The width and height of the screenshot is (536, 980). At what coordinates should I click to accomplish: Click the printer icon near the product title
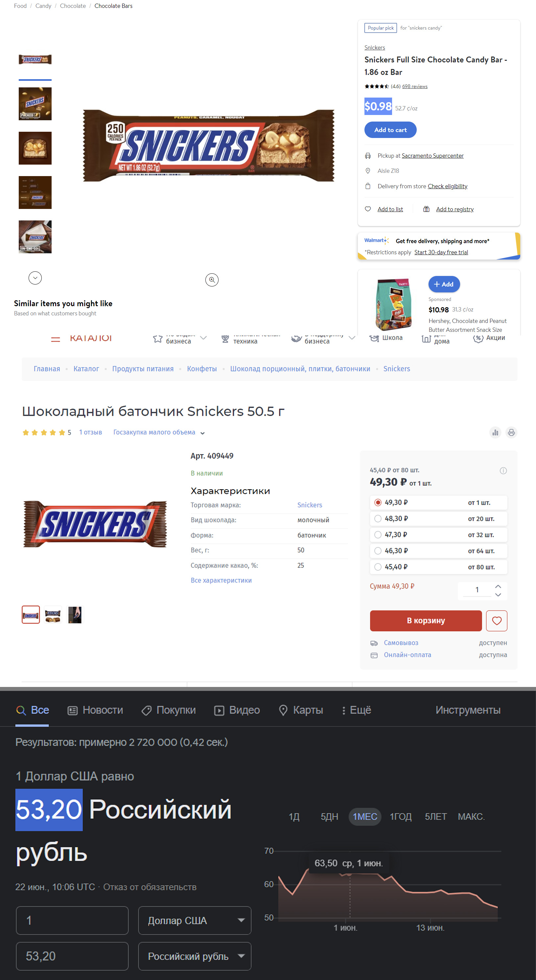[x=511, y=432]
